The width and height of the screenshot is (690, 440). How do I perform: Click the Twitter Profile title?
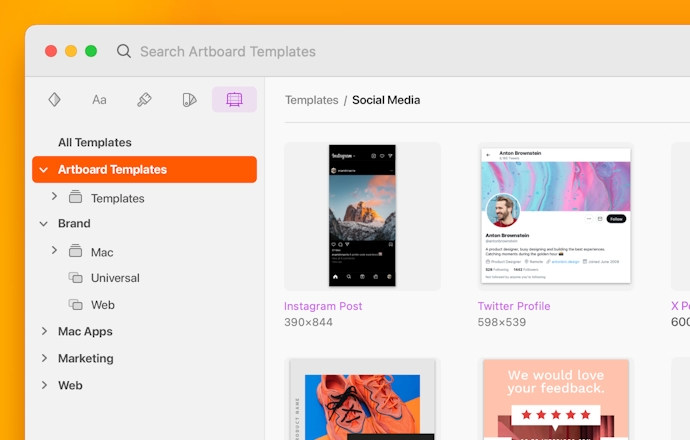pyautogui.click(x=514, y=306)
